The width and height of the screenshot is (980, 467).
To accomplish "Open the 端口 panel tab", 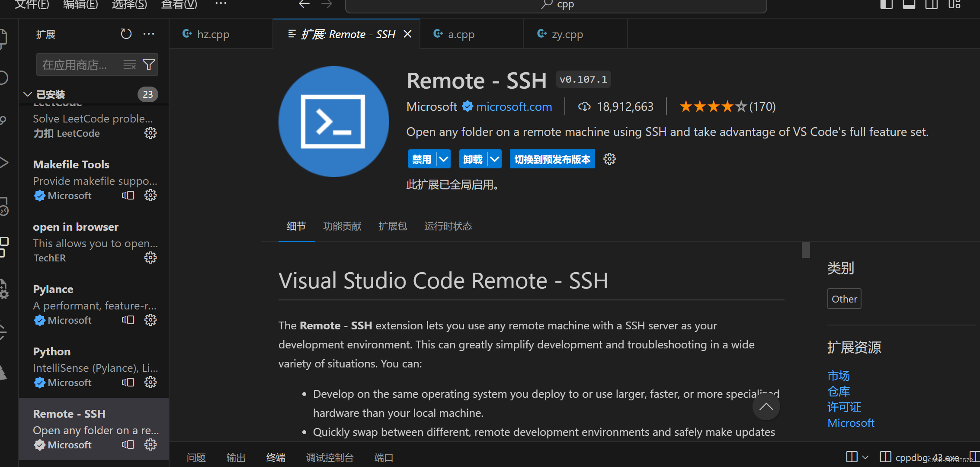I will pos(384,457).
